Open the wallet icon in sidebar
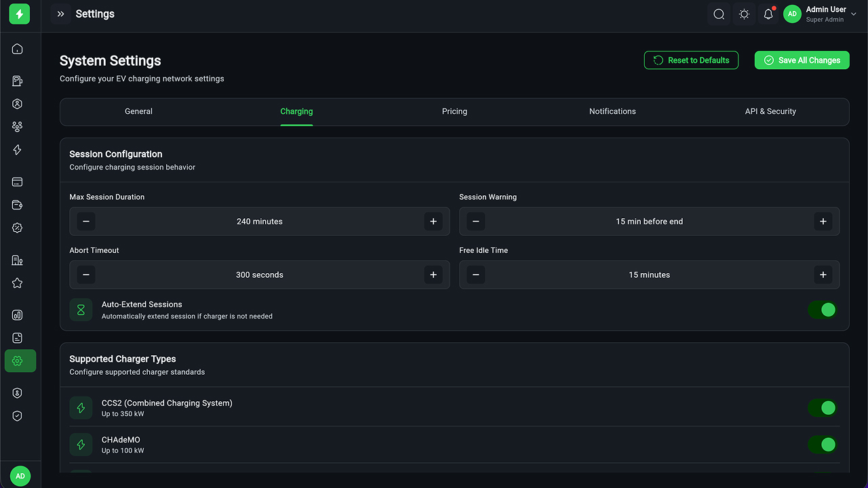The height and width of the screenshot is (488, 868). click(18, 205)
